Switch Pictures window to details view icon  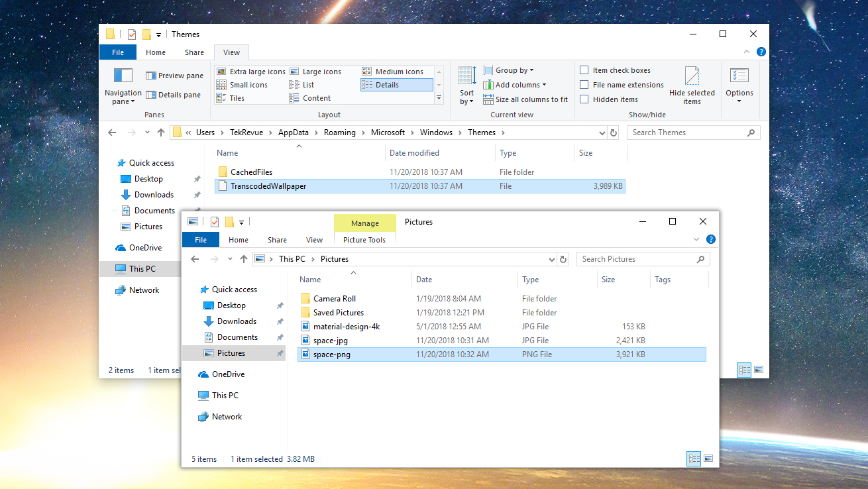pos(694,459)
